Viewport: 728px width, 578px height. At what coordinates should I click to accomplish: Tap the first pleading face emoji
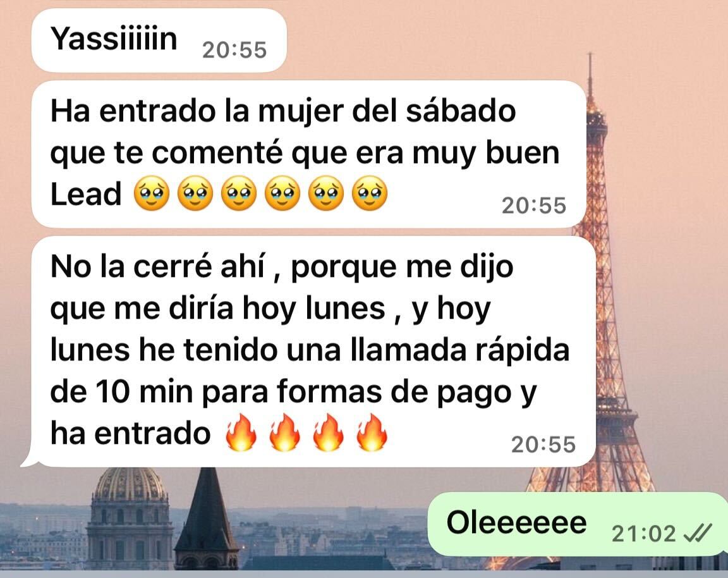point(152,194)
